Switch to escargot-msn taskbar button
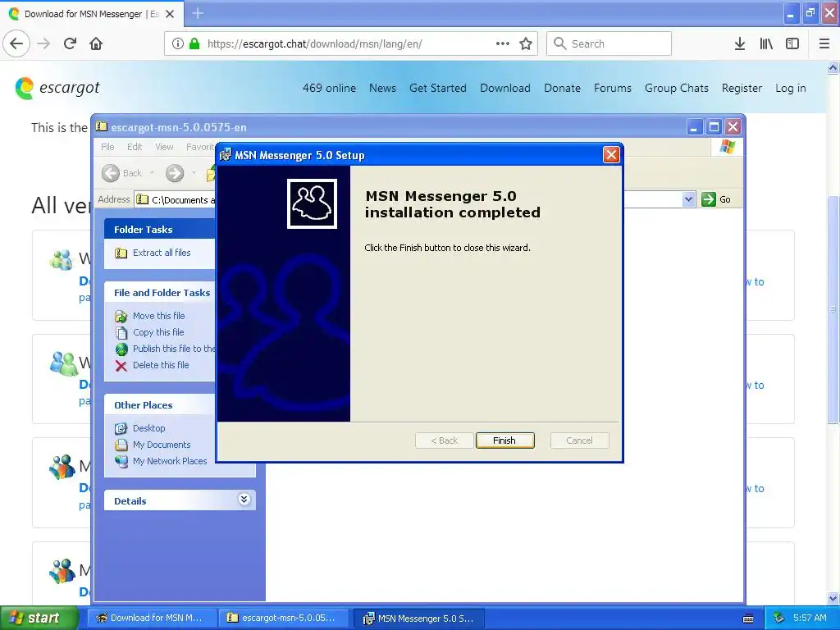The height and width of the screenshot is (630, 840). pos(284,618)
